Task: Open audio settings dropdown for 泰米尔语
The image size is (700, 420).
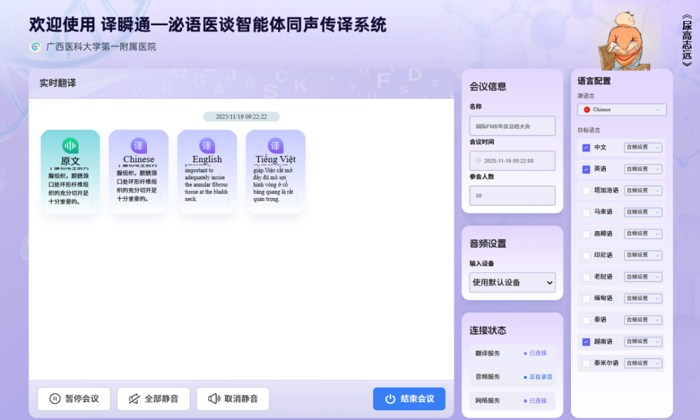Action: pyautogui.click(x=643, y=363)
